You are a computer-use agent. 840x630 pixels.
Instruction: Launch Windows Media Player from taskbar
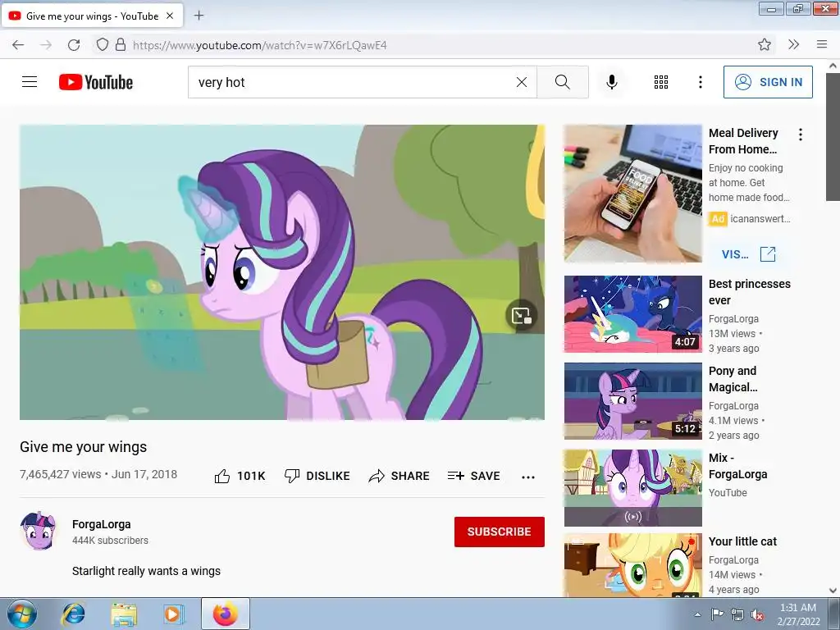tap(173, 614)
